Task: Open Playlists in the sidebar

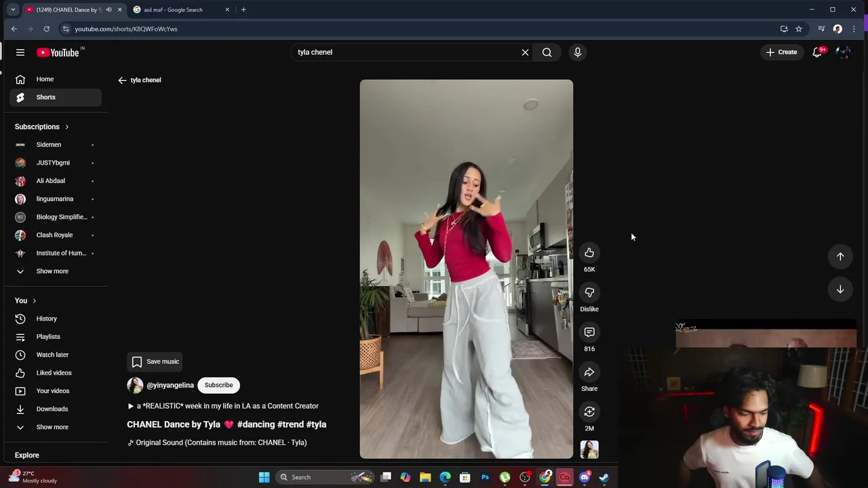Action: pos(56,337)
